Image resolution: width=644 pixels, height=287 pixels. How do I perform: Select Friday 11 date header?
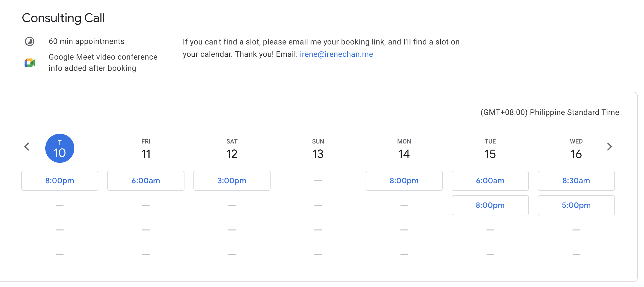(146, 149)
